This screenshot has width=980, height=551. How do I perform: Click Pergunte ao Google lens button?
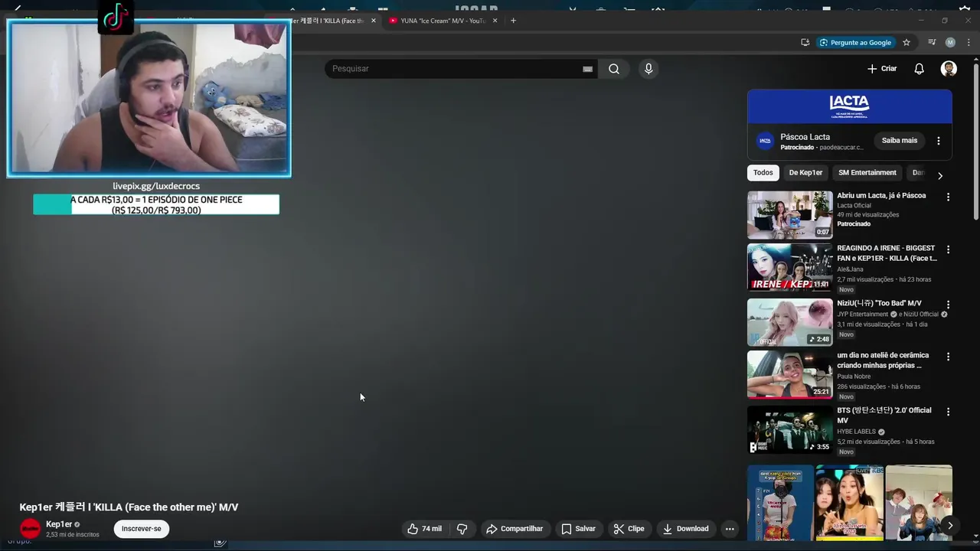coord(854,43)
